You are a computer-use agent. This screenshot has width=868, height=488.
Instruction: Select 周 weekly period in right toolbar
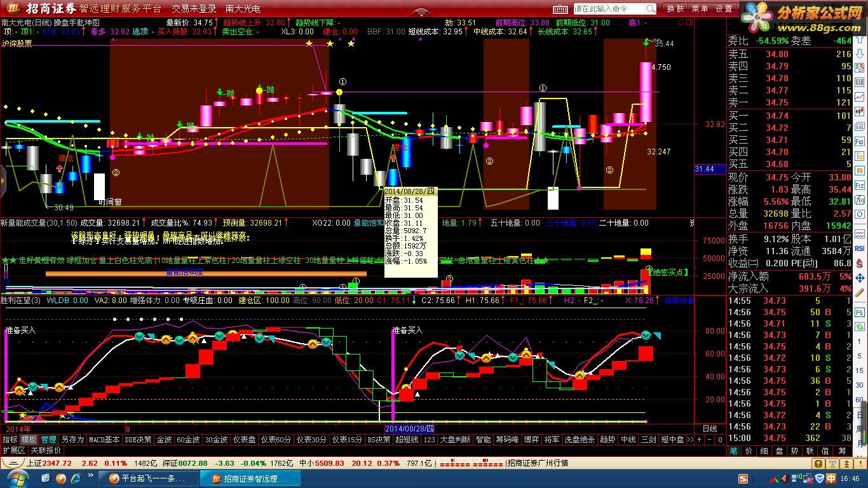[860, 429]
